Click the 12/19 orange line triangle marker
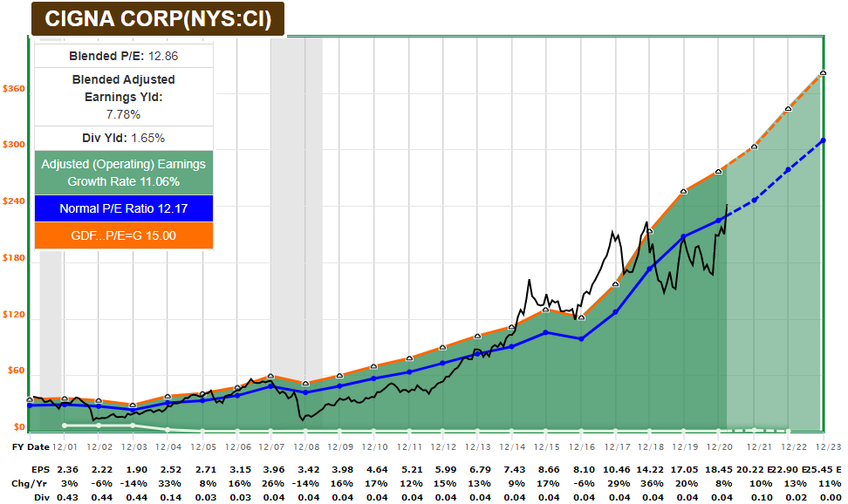This screenshot has width=848, height=504. [x=684, y=191]
